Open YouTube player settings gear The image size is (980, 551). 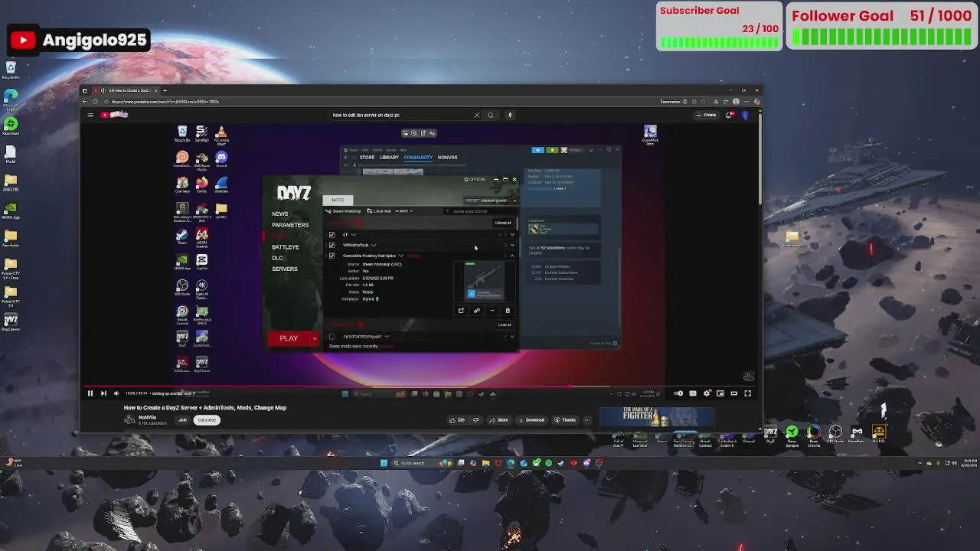(707, 393)
